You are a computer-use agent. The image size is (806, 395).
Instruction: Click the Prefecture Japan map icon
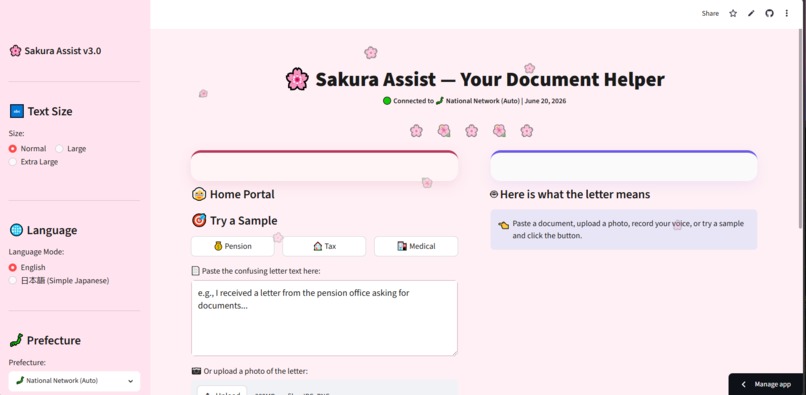tap(16, 340)
